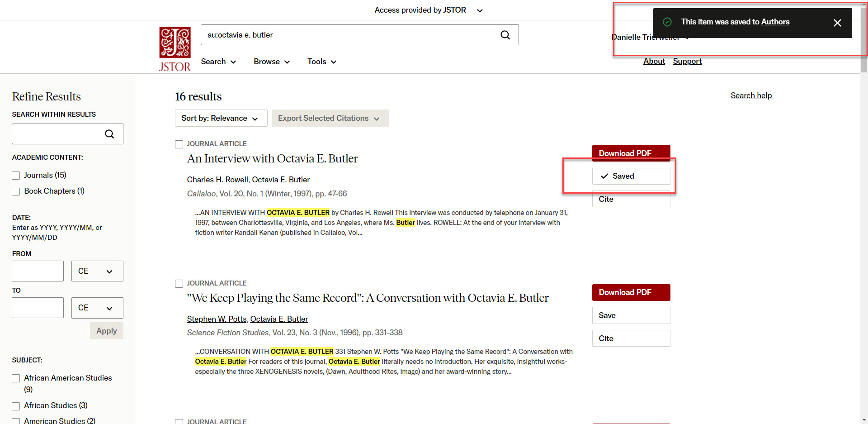Open the FROM date CE era dropdown
The width and height of the screenshot is (868, 424).
pos(97,271)
